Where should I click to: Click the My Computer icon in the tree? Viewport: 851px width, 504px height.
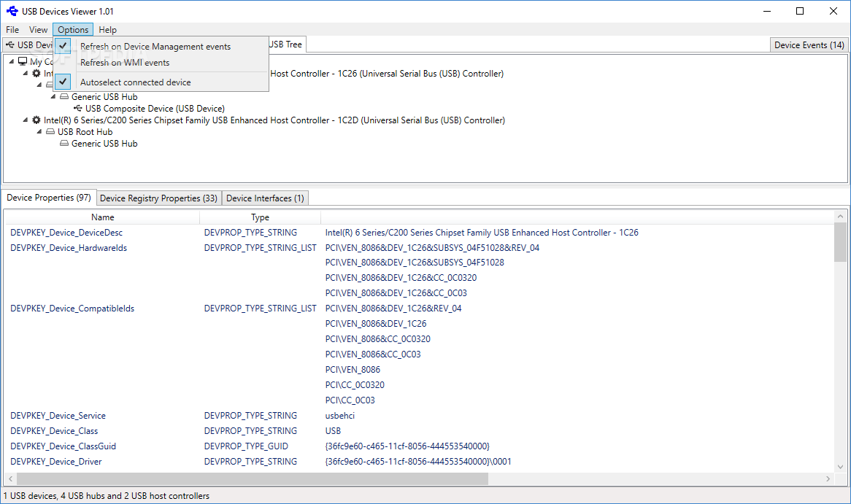pos(23,61)
